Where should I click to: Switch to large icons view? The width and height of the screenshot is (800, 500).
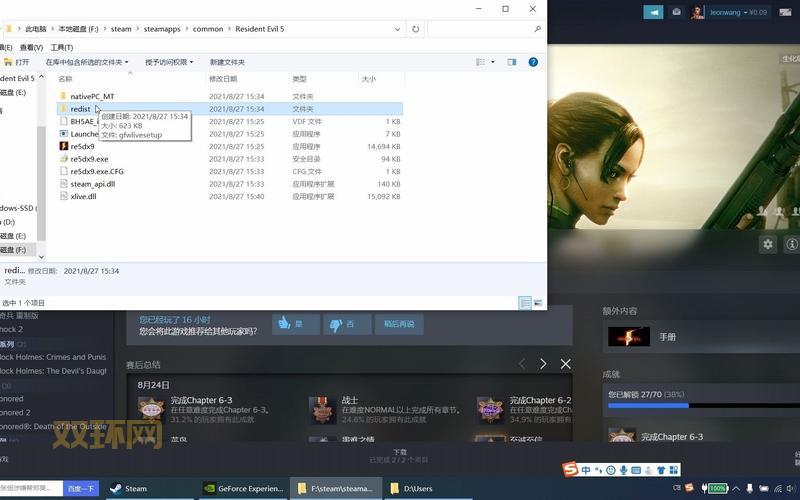pyautogui.click(x=538, y=303)
